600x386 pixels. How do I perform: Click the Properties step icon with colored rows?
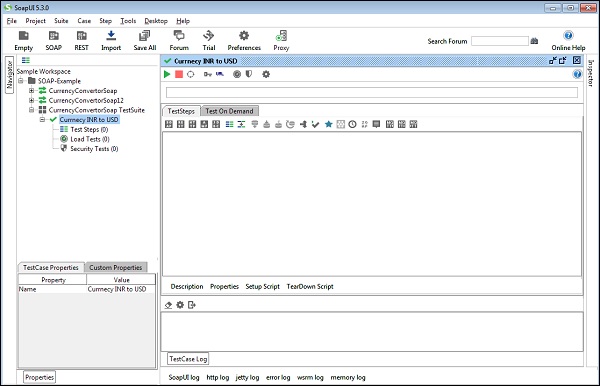tap(229, 124)
